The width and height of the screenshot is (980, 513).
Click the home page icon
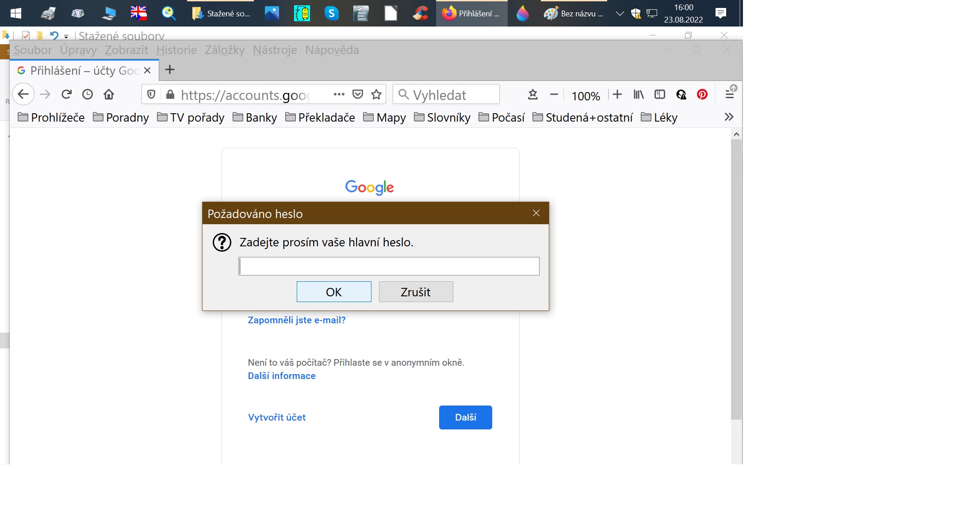(109, 94)
